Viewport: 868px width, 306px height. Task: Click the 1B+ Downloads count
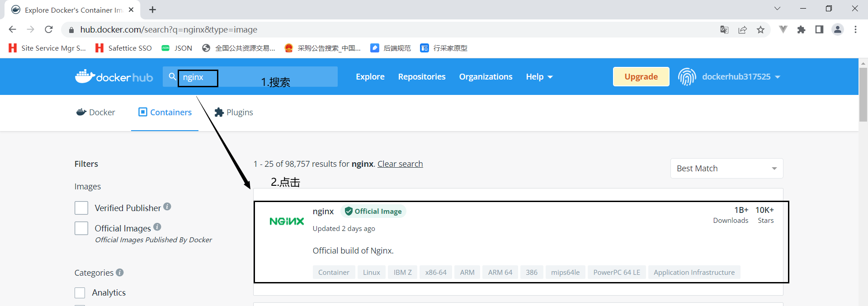[x=731, y=215]
